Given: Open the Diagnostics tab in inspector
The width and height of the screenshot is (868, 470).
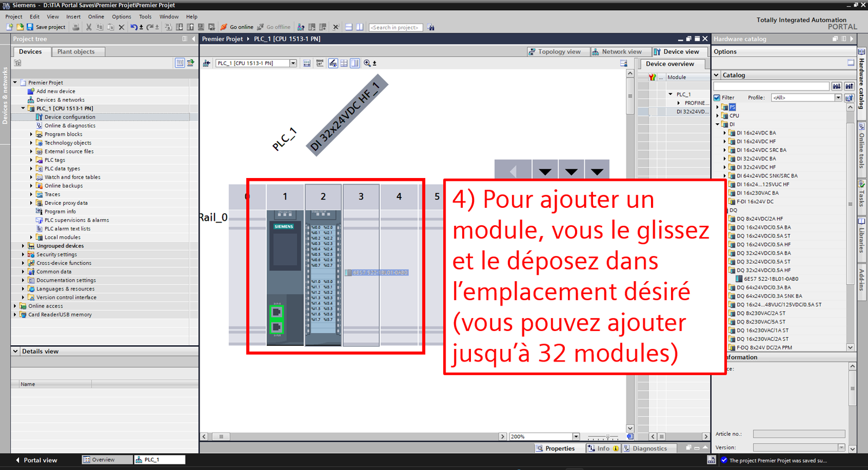Looking at the screenshot, I should point(649,448).
